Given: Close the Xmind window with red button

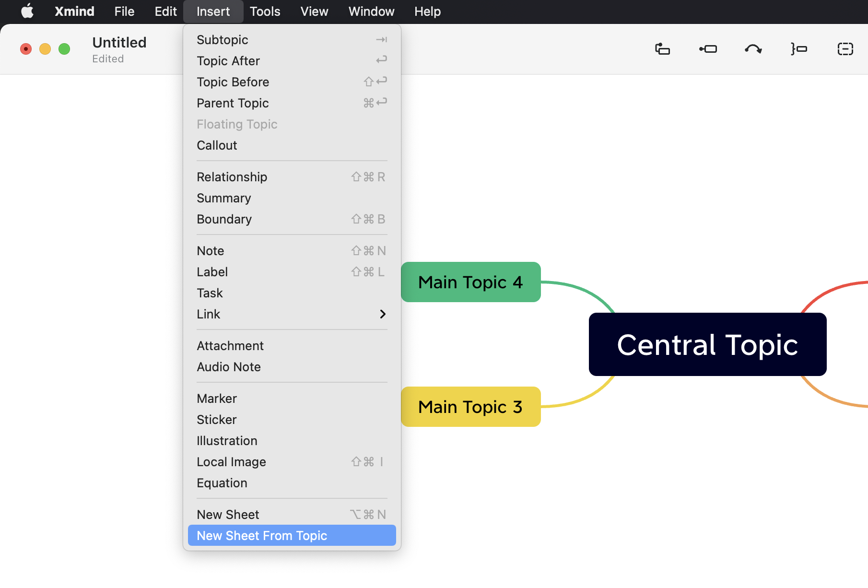Looking at the screenshot, I should pyautogui.click(x=26, y=49).
